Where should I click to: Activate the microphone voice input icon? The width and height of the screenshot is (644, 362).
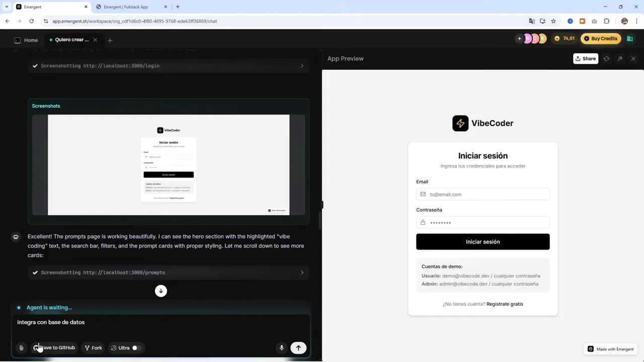click(x=281, y=347)
